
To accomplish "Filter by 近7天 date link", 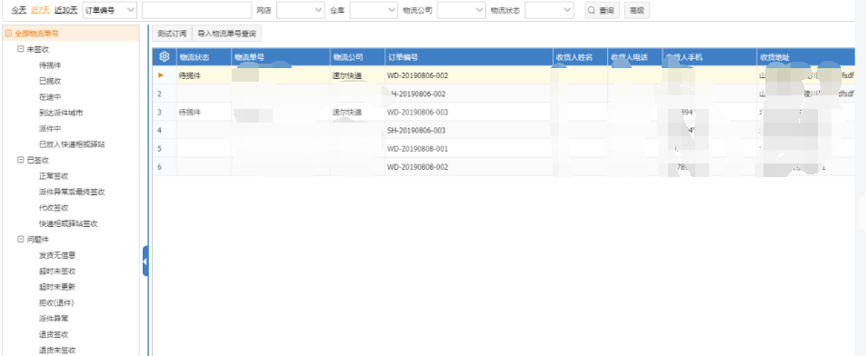I will click(40, 10).
